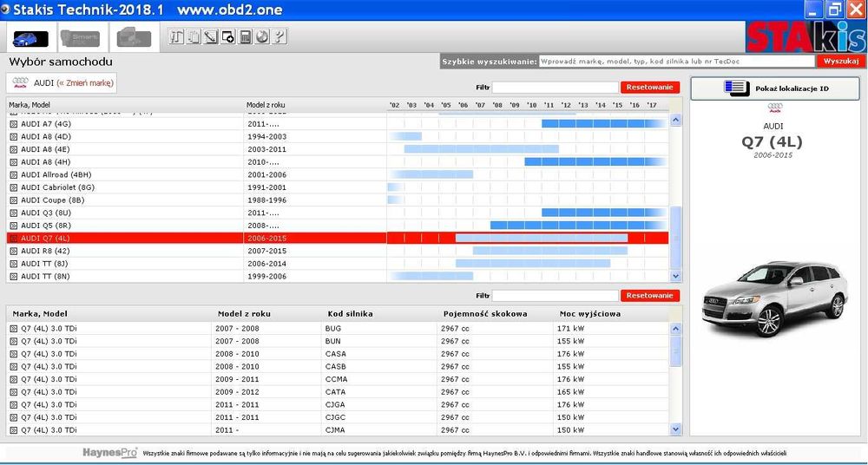Click row icon for engine BUN
This screenshot has height=465, width=868.
(x=14, y=341)
